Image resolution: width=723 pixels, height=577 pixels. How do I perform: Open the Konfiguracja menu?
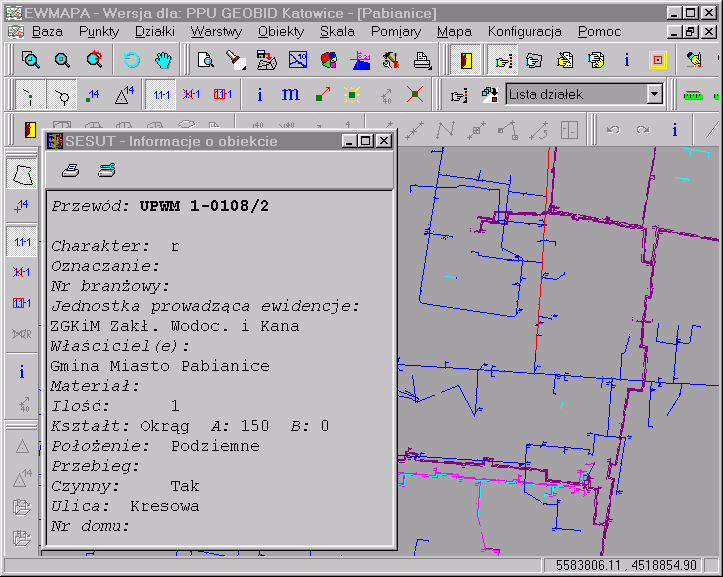[x=524, y=31]
